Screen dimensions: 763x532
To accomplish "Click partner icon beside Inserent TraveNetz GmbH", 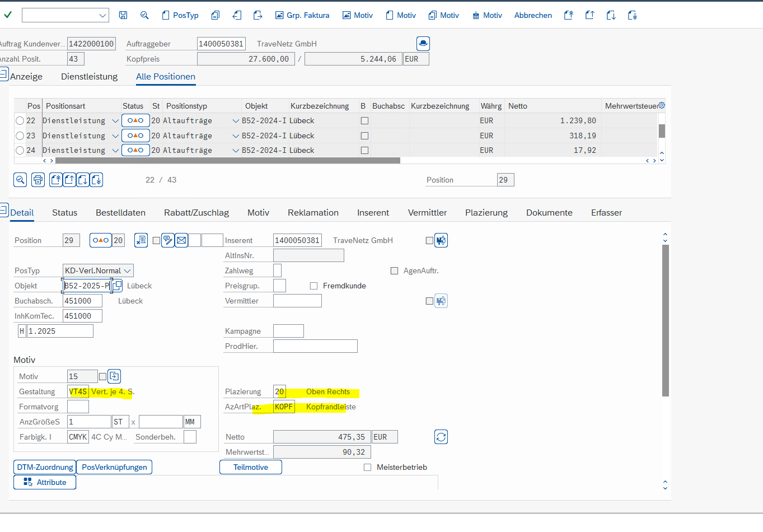I will [441, 240].
